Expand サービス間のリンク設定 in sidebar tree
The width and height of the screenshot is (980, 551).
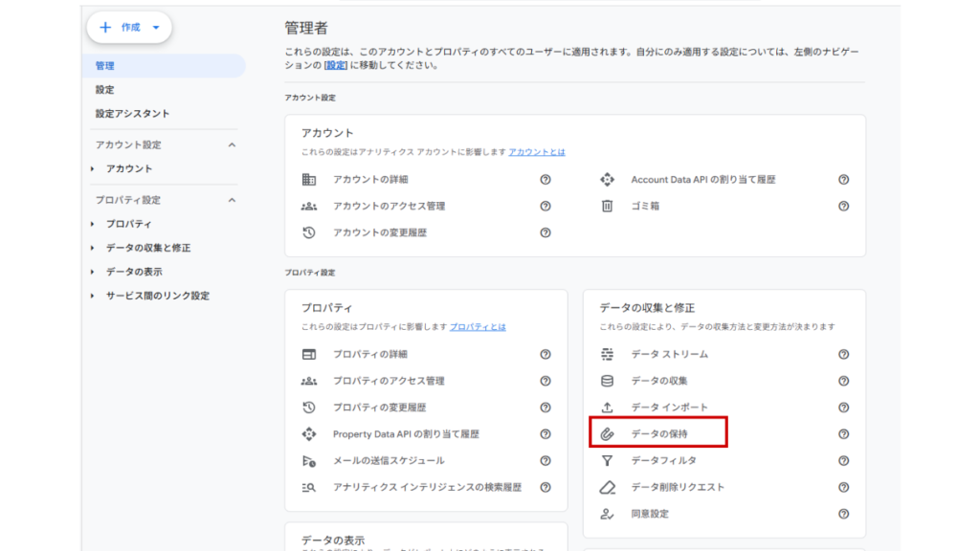point(93,296)
